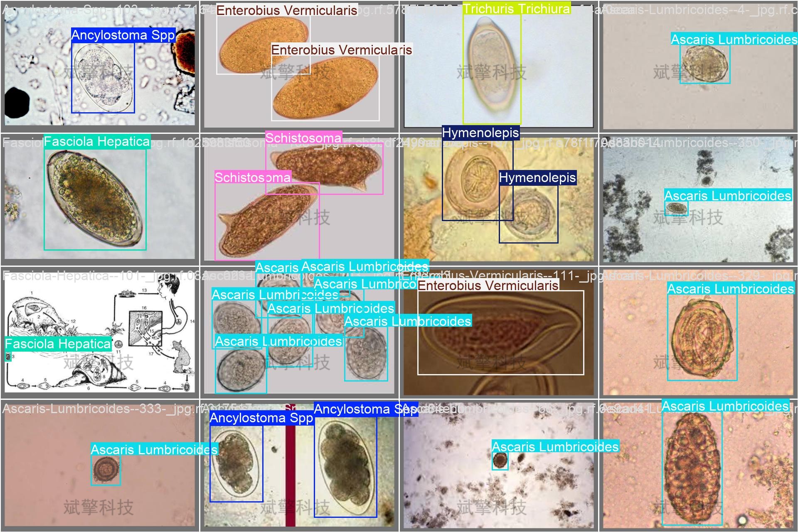
Task: Select the upper Schistosoma label tag
Action: (x=303, y=138)
